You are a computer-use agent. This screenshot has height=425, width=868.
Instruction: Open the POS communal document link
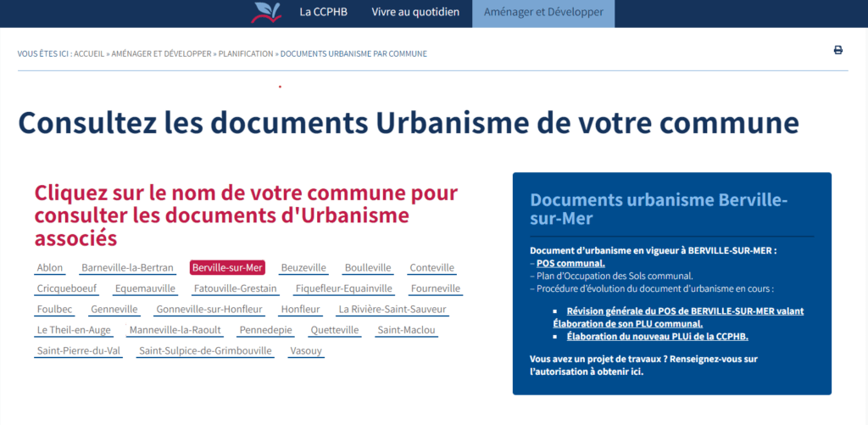click(570, 263)
